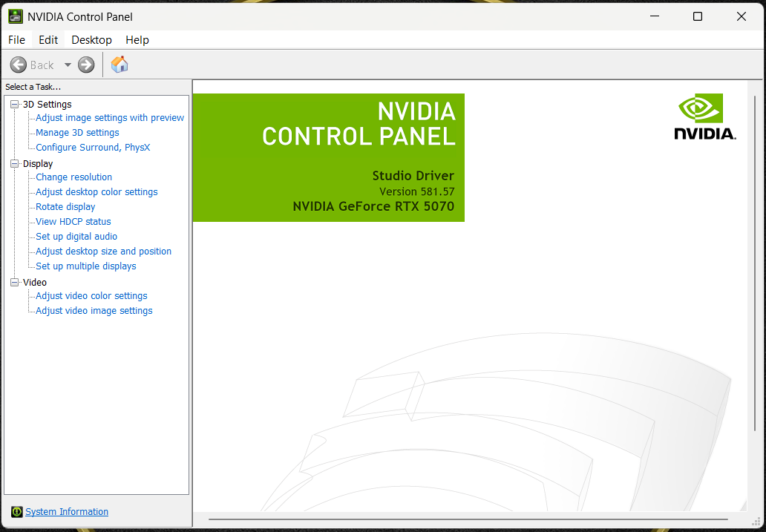Select Manage 3D settings
The width and height of the screenshot is (766, 532).
click(77, 133)
